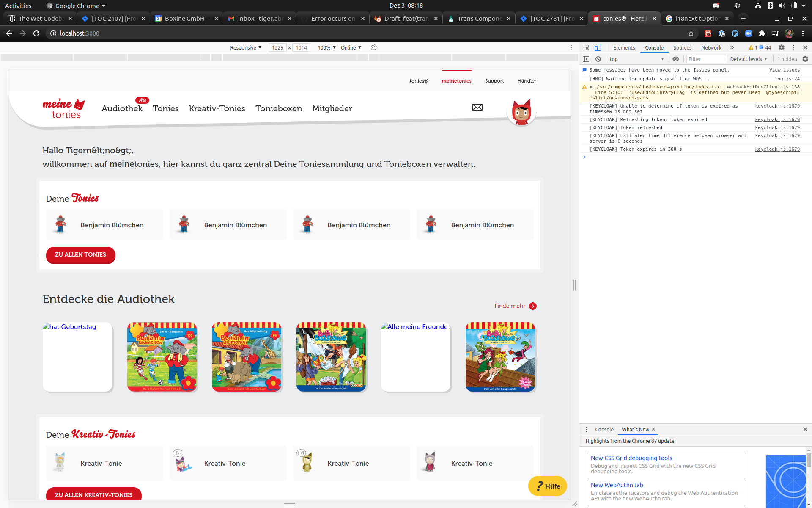Open the Responsive device dropdown
The width and height of the screenshot is (812, 508).
(246, 47)
